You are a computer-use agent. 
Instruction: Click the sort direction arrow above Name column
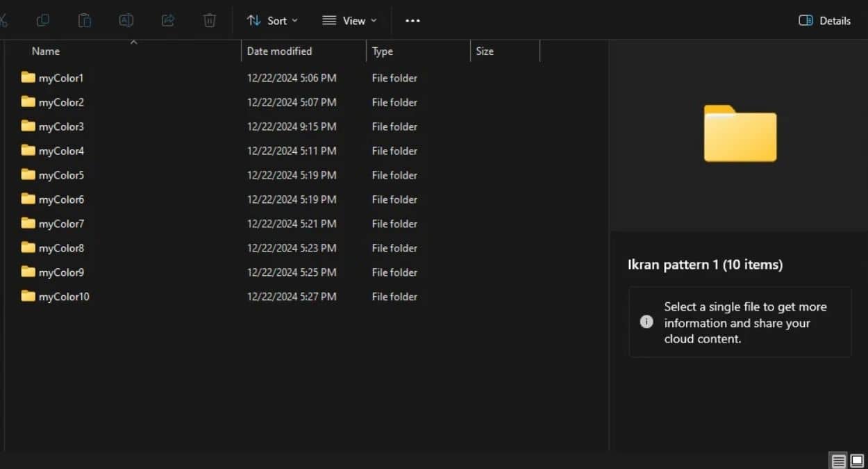coord(134,42)
